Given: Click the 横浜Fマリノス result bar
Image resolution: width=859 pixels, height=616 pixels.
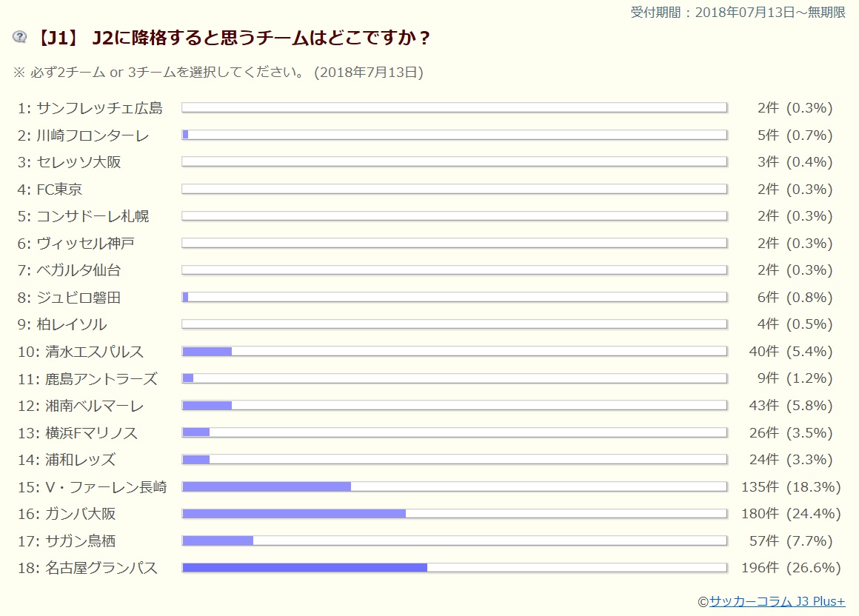Looking at the screenshot, I should point(454,432).
